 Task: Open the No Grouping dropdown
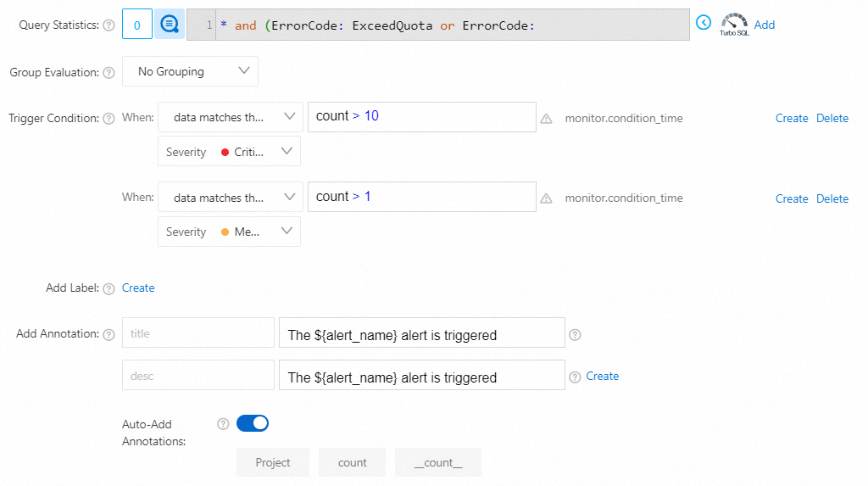point(190,72)
